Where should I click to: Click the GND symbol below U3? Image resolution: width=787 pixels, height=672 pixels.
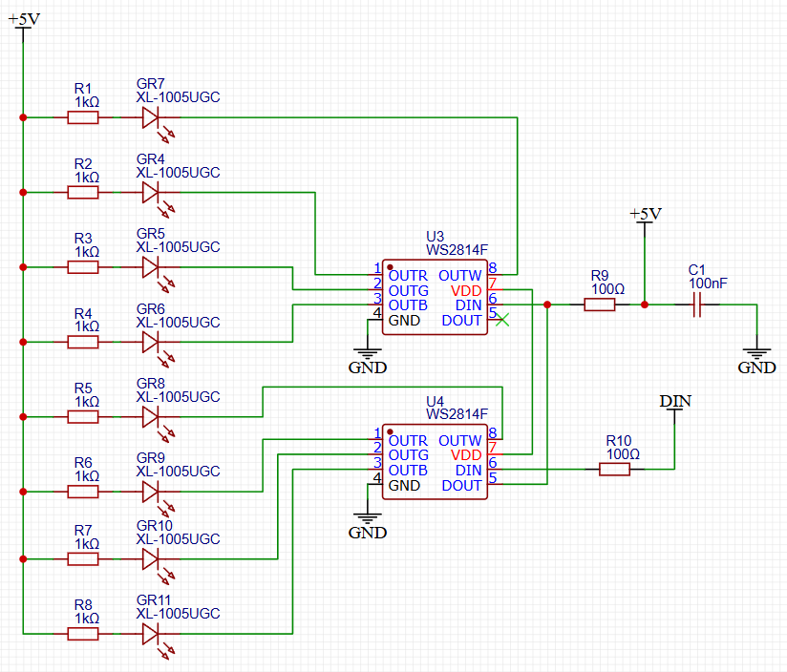pyautogui.click(x=367, y=354)
